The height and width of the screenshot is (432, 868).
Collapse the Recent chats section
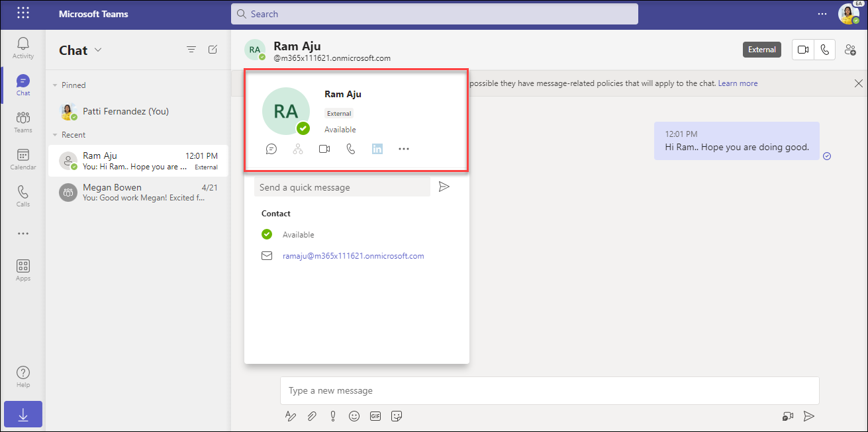click(x=56, y=135)
